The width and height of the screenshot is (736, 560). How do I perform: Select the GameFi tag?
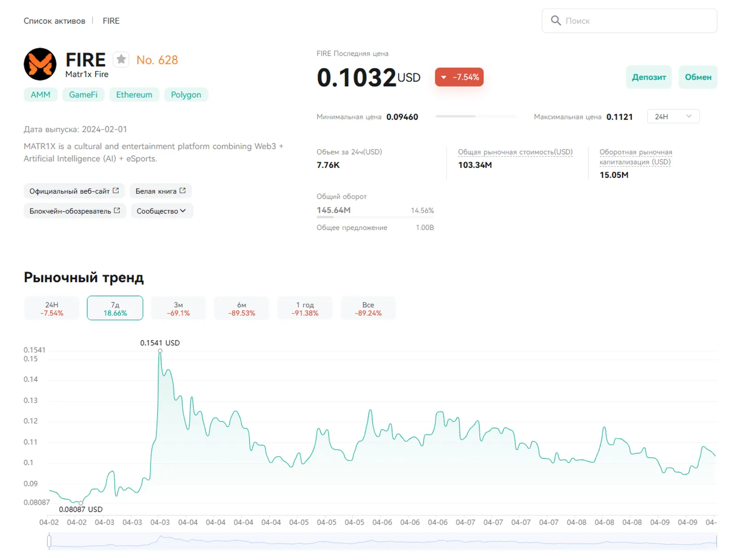[83, 95]
